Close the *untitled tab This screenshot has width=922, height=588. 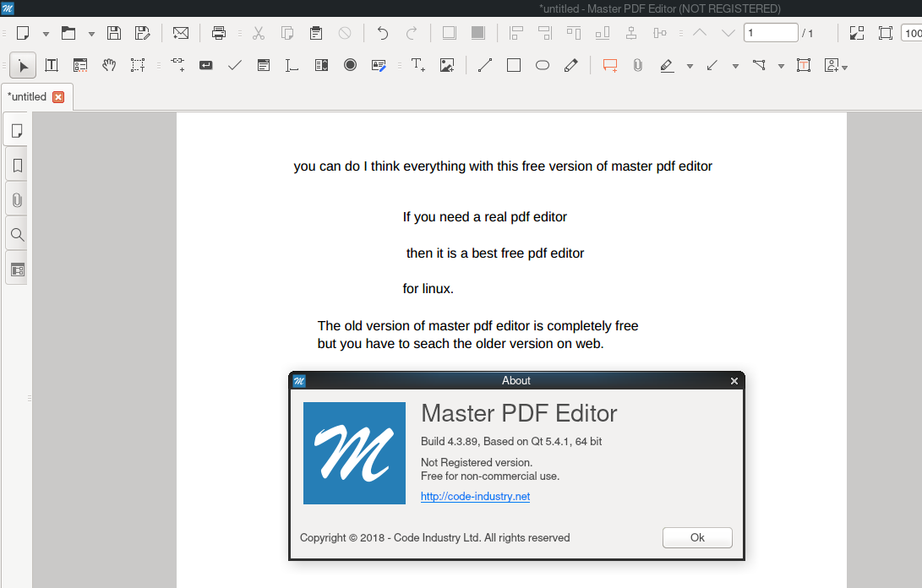(58, 97)
